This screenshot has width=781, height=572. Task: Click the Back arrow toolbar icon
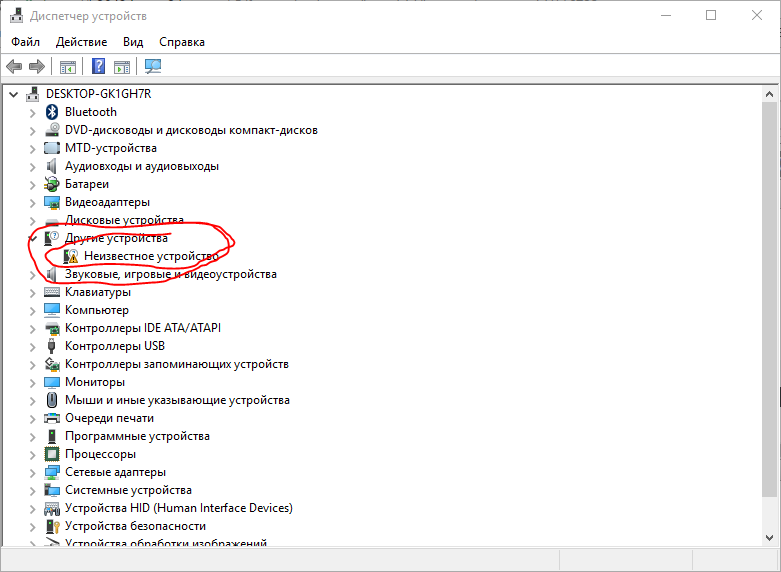(x=14, y=66)
